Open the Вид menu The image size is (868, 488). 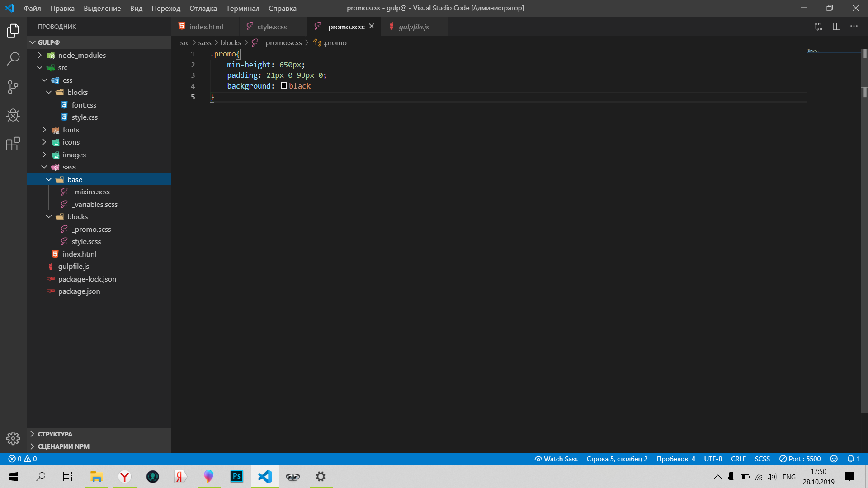pos(136,8)
